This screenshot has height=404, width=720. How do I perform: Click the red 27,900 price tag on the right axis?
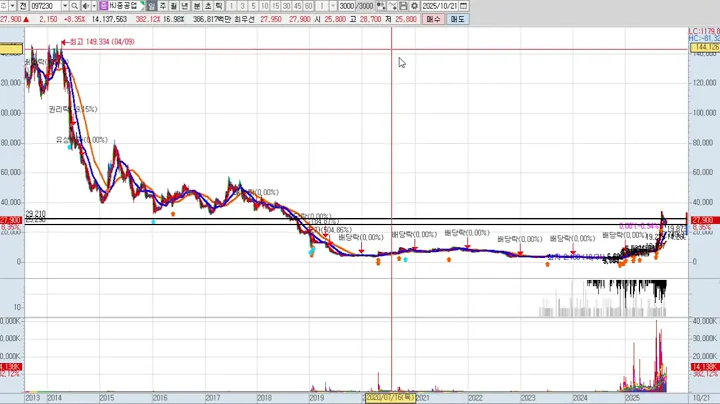coord(705,220)
